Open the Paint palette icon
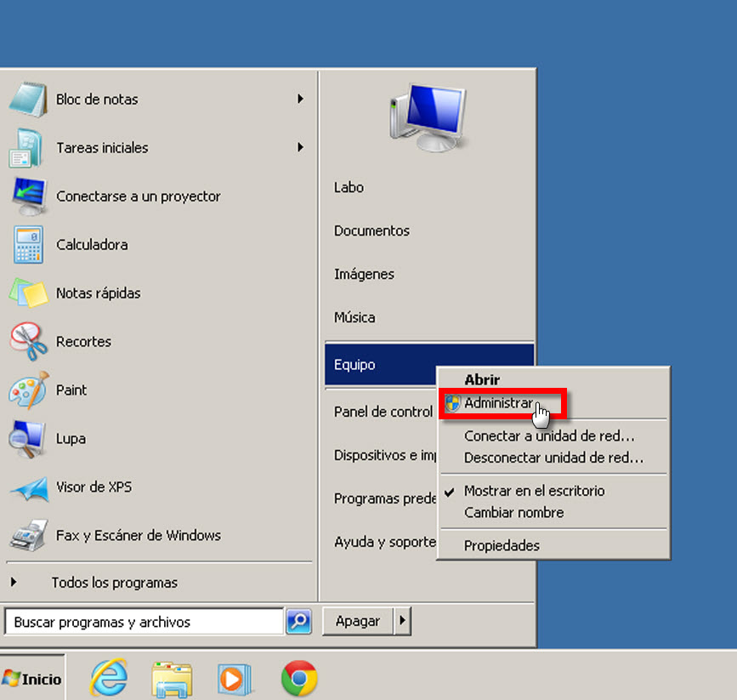Screen dimensions: 737x700 coord(28,390)
